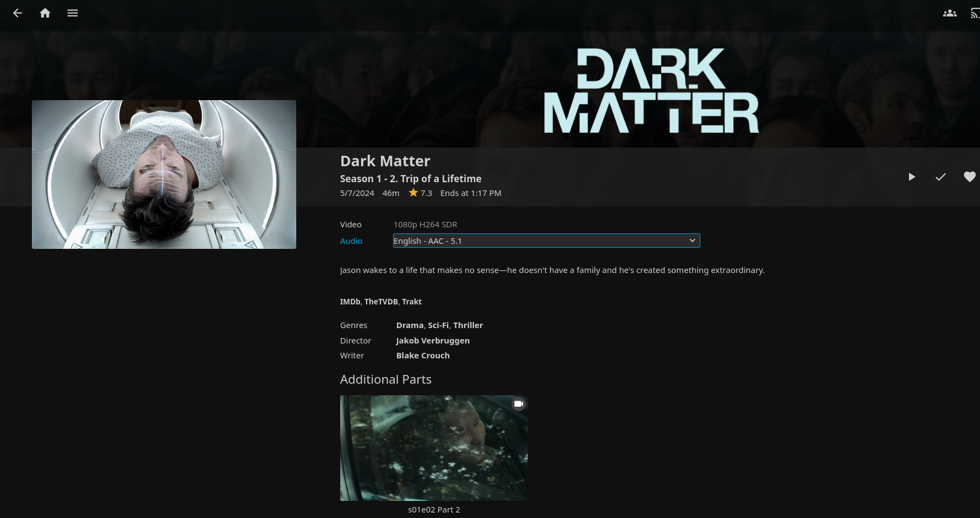Expand the Audio track dropdown
Screen dimensions: 980x518
click(x=546, y=241)
